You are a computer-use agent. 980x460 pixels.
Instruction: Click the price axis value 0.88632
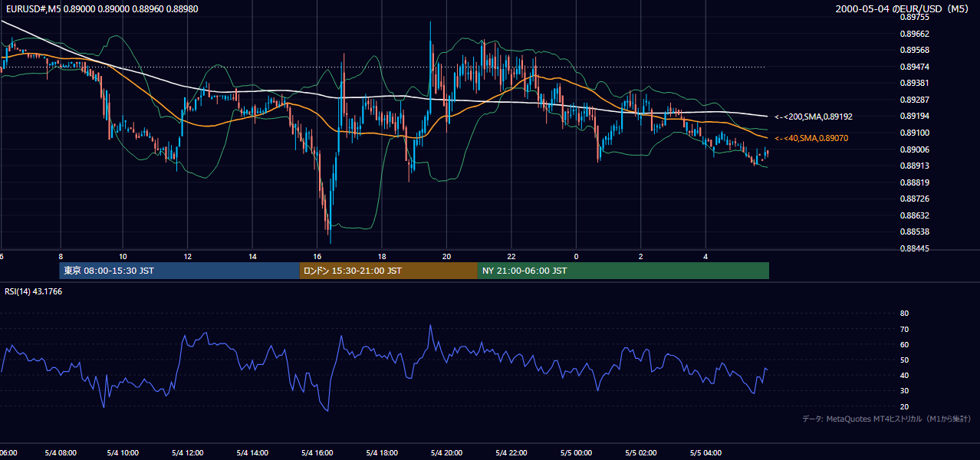pos(914,215)
